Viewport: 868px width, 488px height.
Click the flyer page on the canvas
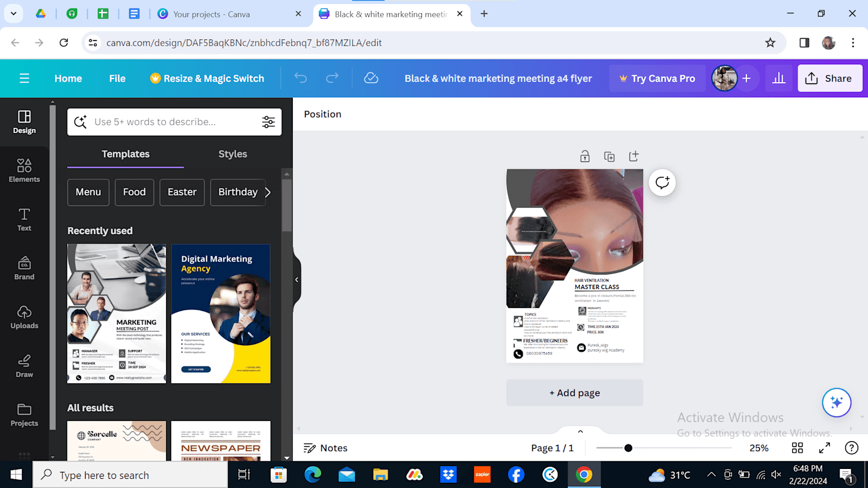(575, 266)
